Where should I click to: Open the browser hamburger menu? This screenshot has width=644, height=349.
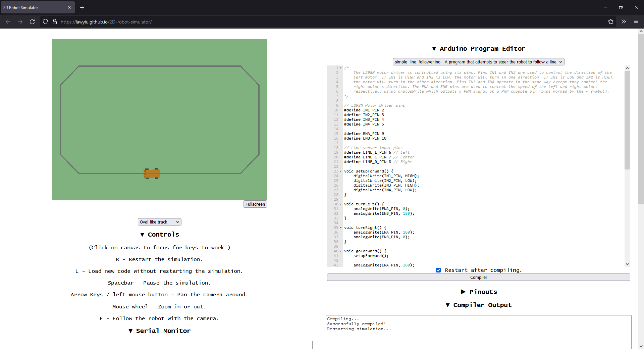coord(636,22)
